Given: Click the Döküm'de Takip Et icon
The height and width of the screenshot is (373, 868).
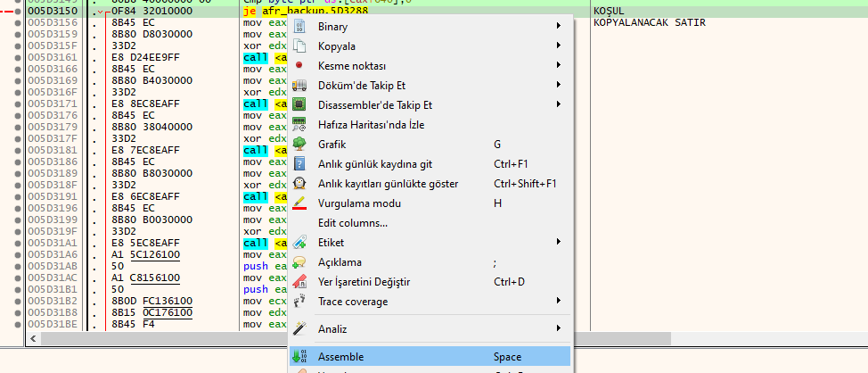Looking at the screenshot, I should [x=299, y=86].
